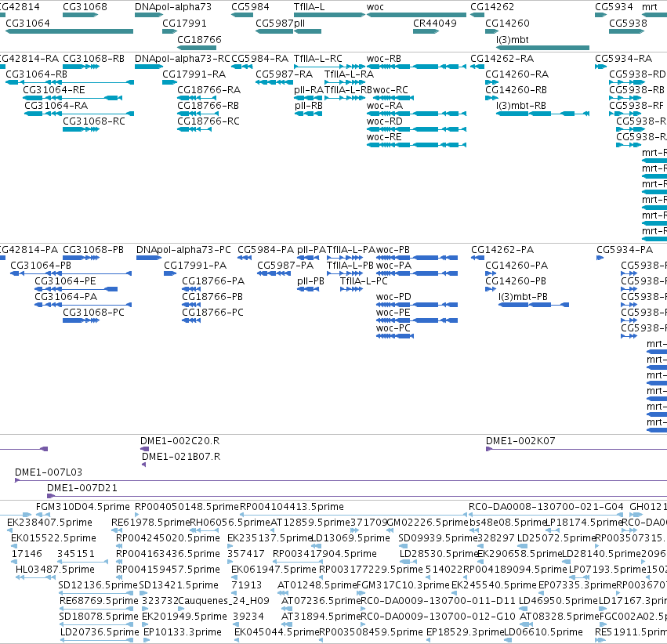Click transcript CG18766-RB
The height and width of the screenshot is (644, 667).
click(198, 114)
